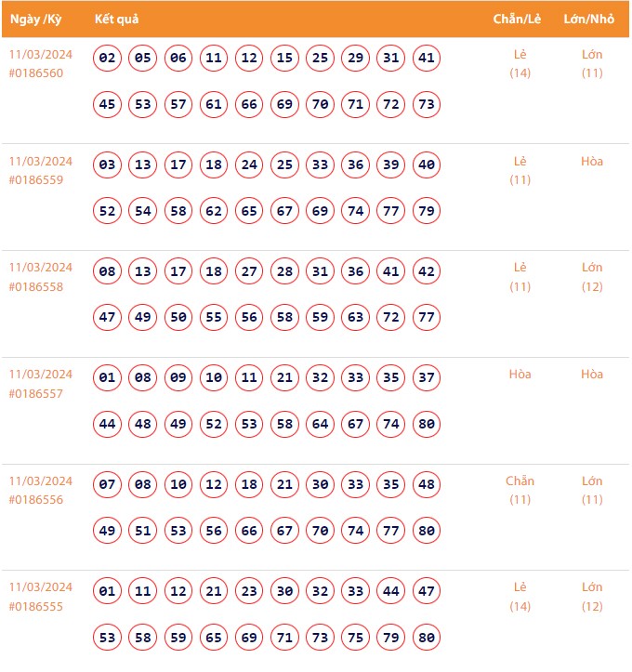
Task: Click the Kết quả column header
Action: pos(116,20)
